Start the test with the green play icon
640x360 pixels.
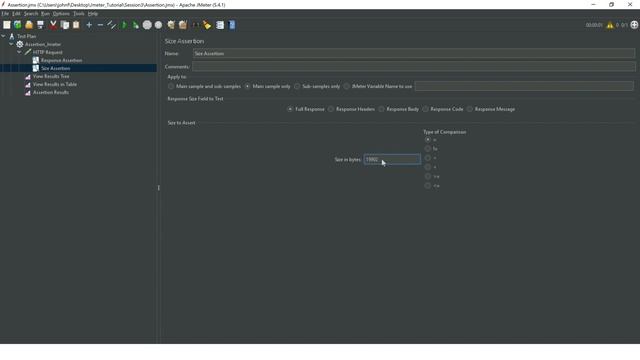[124, 25]
